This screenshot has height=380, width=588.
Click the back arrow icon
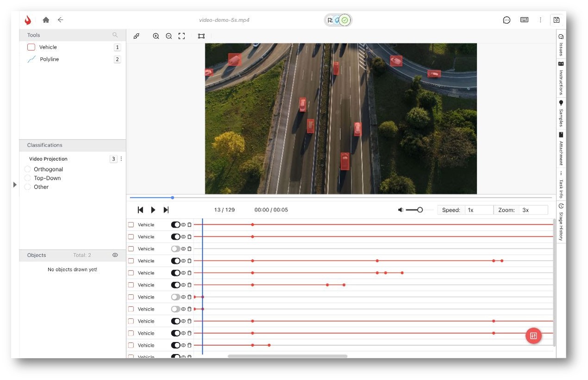(x=60, y=20)
